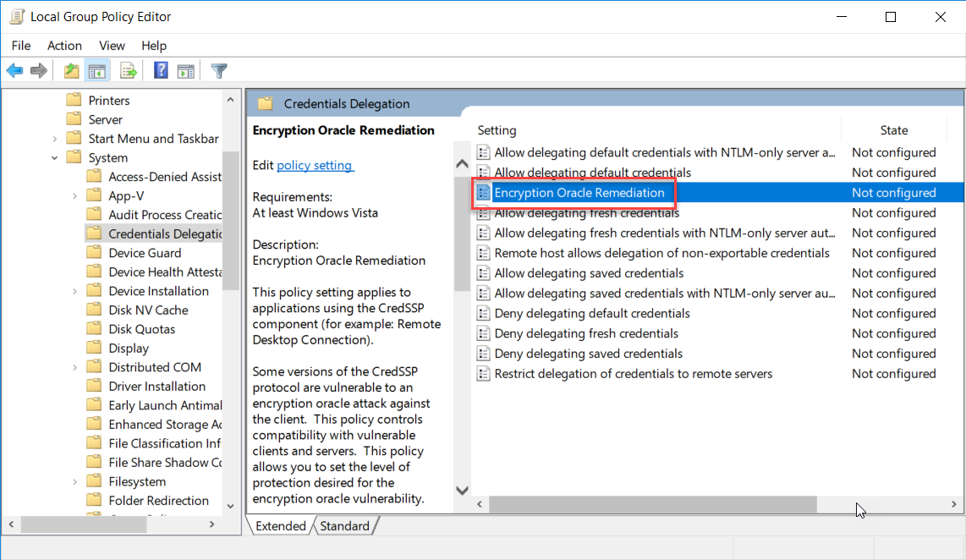
Task: Open Help via the question mark icon
Action: click(x=161, y=71)
